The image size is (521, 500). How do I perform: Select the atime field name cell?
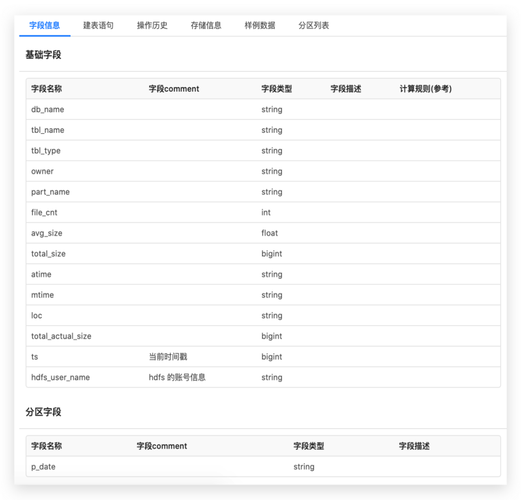(41, 274)
